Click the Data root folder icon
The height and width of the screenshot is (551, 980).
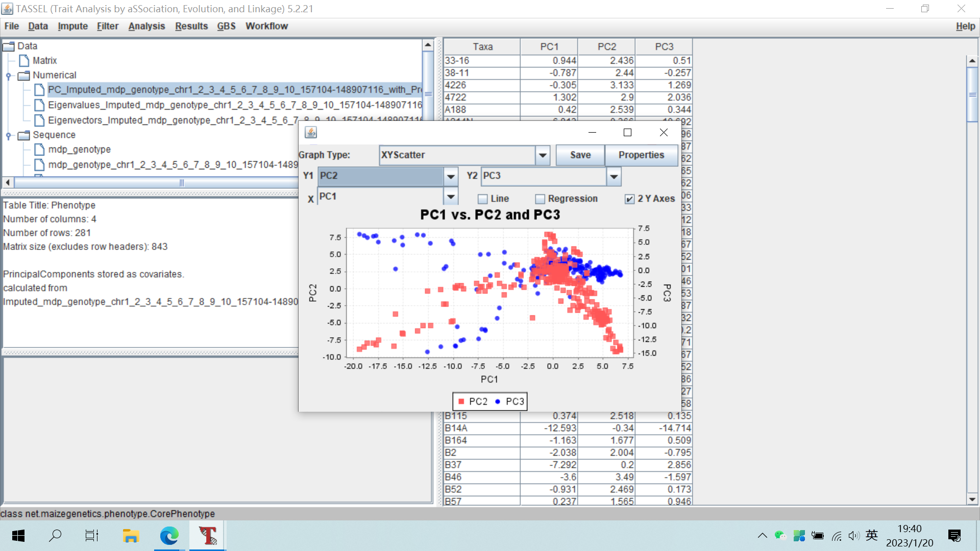point(9,46)
